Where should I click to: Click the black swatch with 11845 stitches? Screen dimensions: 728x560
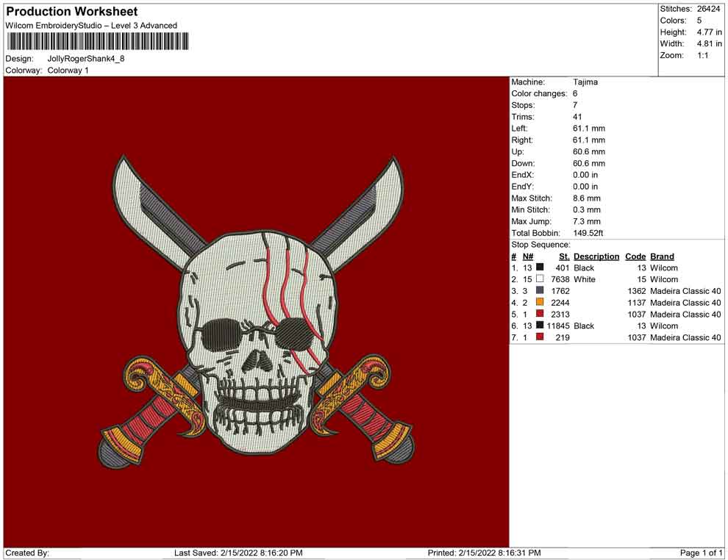click(540, 326)
